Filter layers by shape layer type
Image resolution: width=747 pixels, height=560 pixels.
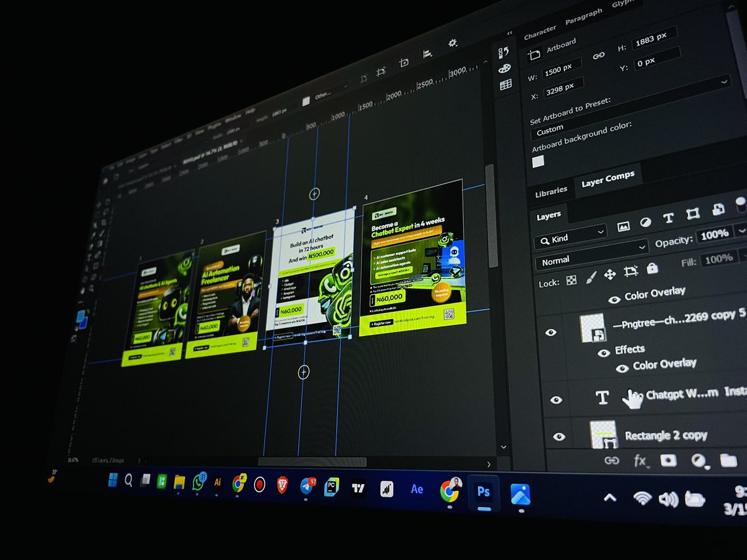692,213
